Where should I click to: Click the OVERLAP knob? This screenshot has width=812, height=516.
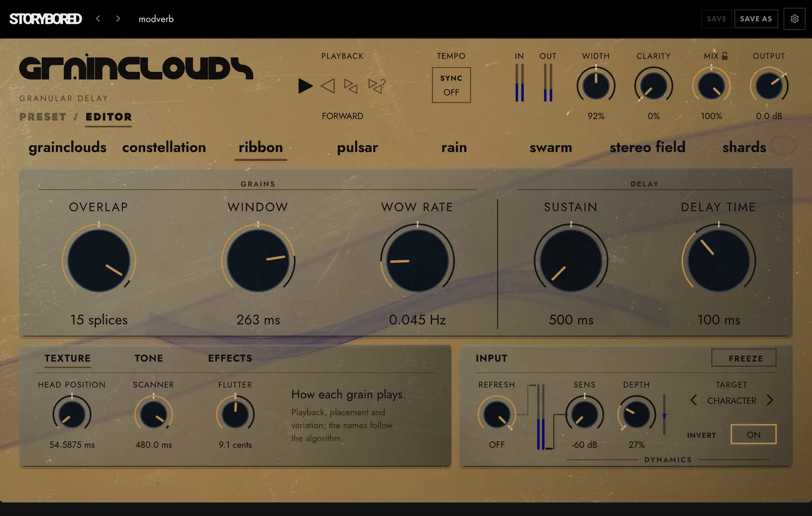(99, 261)
